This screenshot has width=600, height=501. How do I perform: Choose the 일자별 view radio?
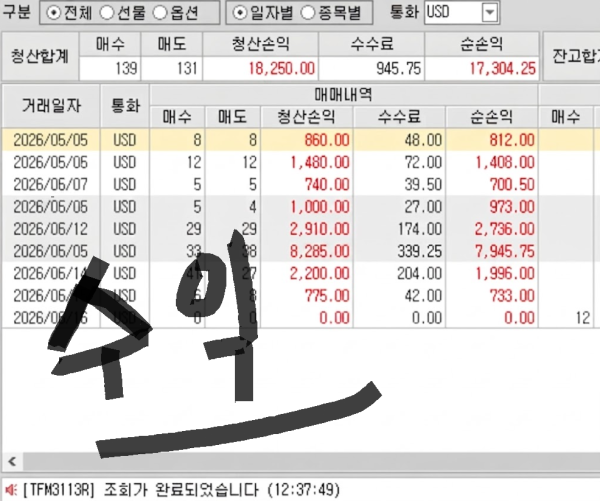click(x=239, y=13)
